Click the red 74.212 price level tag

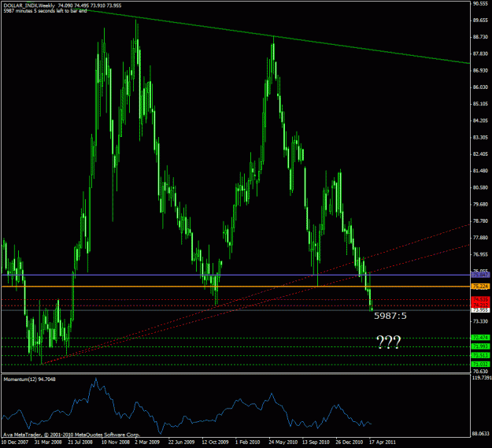tap(480, 305)
